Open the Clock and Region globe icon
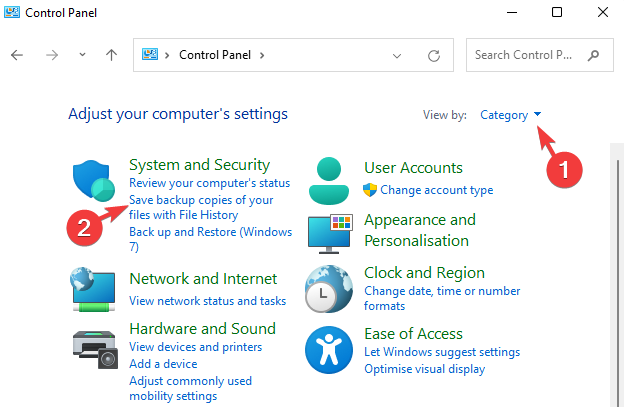Image resolution: width=624 pixels, height=407 pixels. tap(329, 290)
